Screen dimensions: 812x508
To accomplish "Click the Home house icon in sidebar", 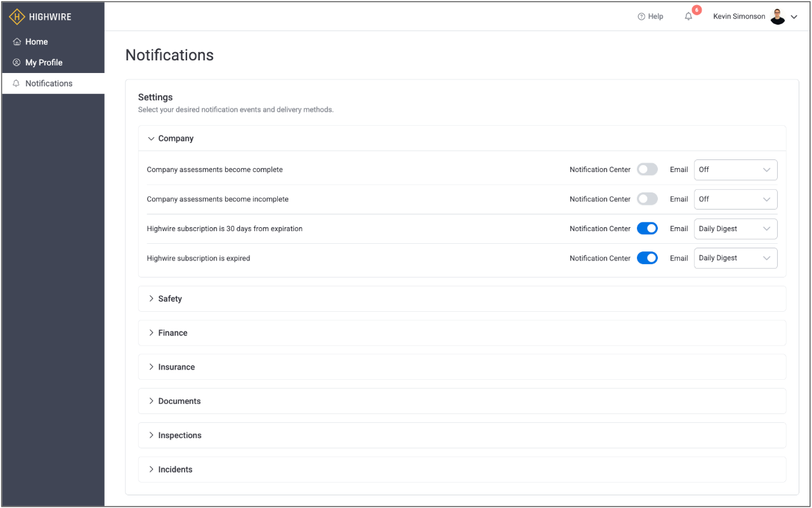I will click(x=16, y=42).
